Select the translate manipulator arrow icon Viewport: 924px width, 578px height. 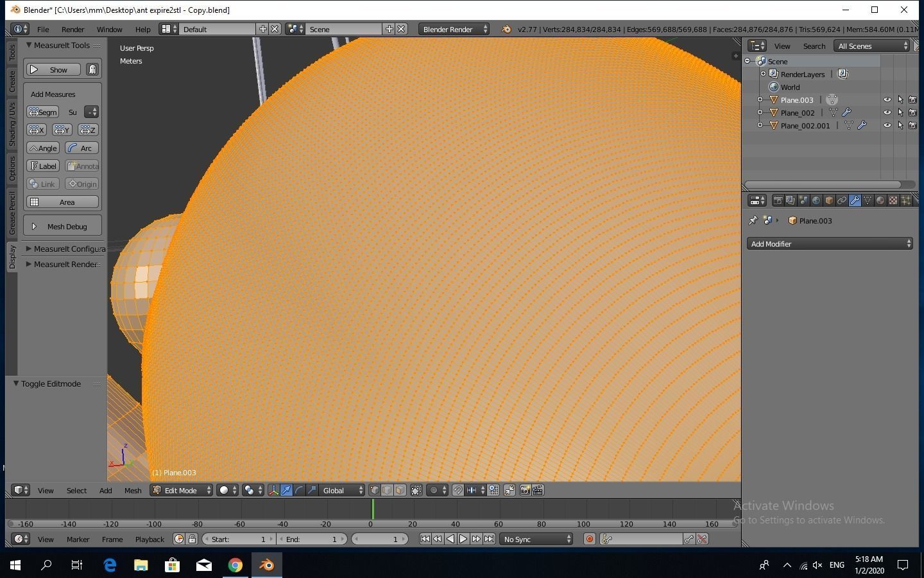pos(287,491)
